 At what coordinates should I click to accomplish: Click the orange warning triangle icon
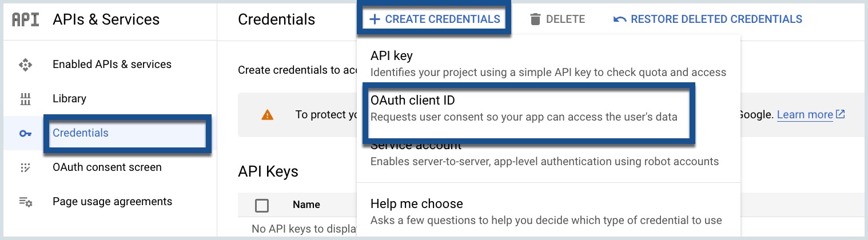pyautogui.click(x=267, y=115)
